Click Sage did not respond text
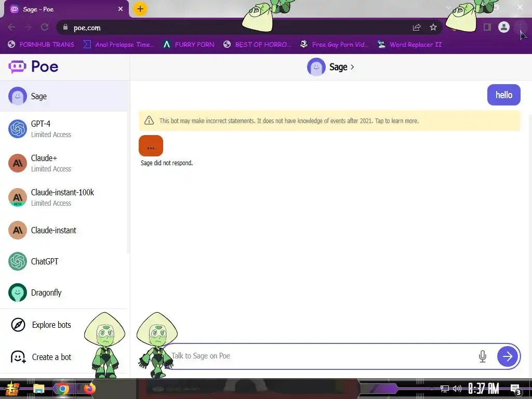This screenshot has height=399, width=532. click(x=167, y=163)
